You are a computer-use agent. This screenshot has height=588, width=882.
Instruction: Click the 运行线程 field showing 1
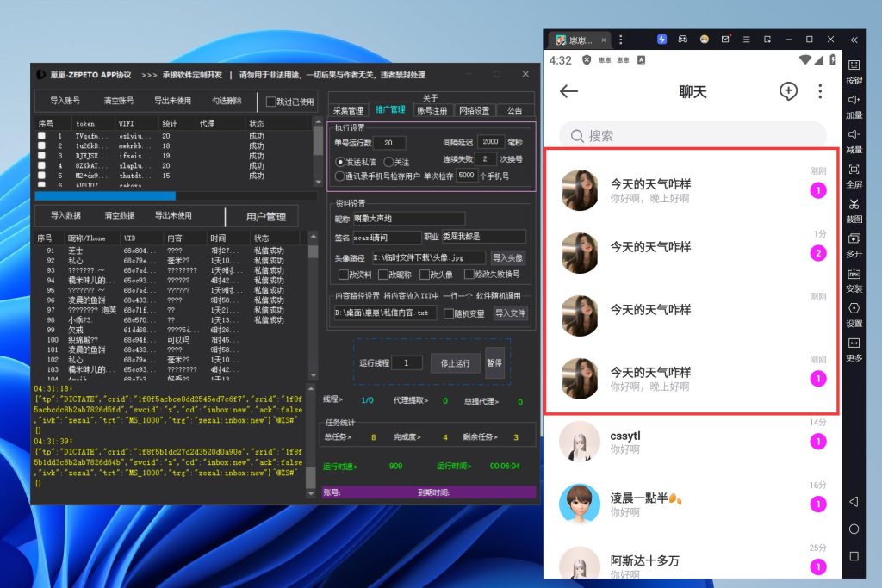click(407, 363)
